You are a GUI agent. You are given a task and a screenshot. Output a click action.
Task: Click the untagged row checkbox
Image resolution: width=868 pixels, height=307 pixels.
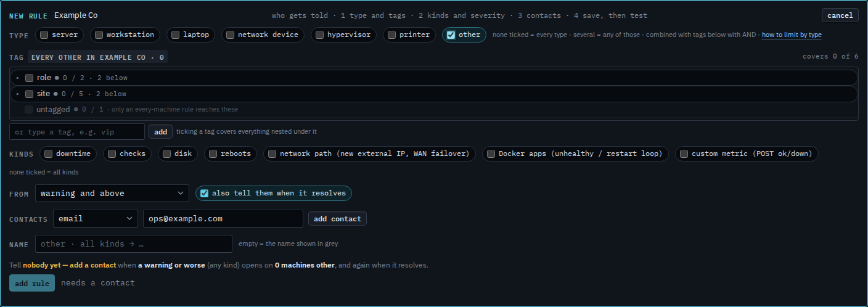(x=29, y=109)
